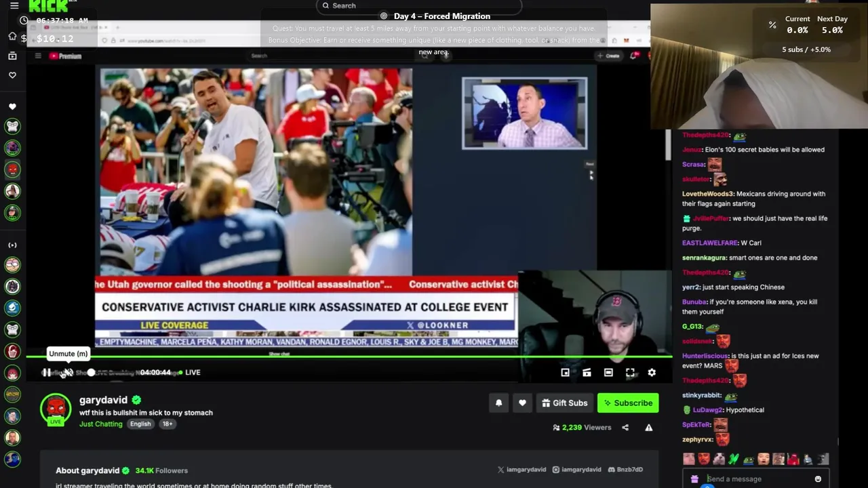Click the green stream progress bar
The image size is (868, 488).
click(x=349, y=357)
